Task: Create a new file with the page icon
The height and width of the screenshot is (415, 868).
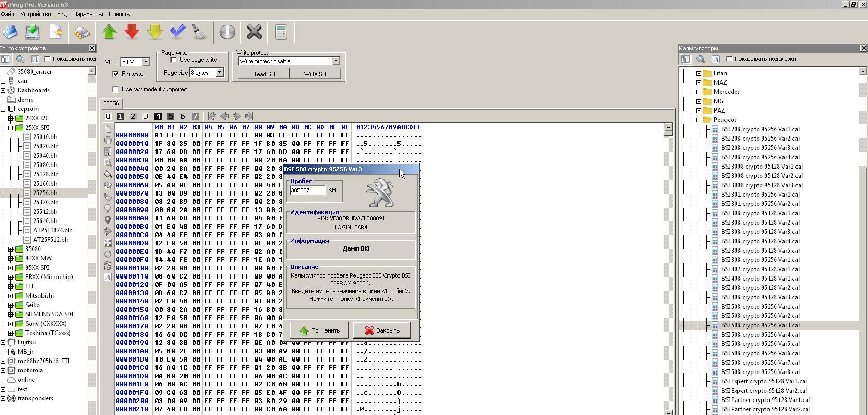Action: pyautogui.click(x=56, y=32)
